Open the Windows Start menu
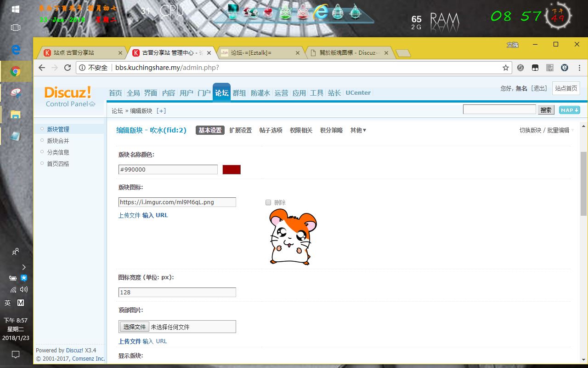Screen dimensions: 588x368 [x=16, y=9]
